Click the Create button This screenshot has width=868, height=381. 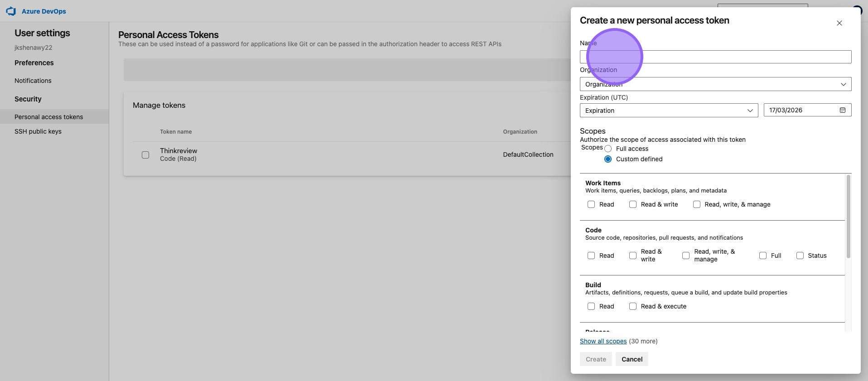[x=596, y=359]
